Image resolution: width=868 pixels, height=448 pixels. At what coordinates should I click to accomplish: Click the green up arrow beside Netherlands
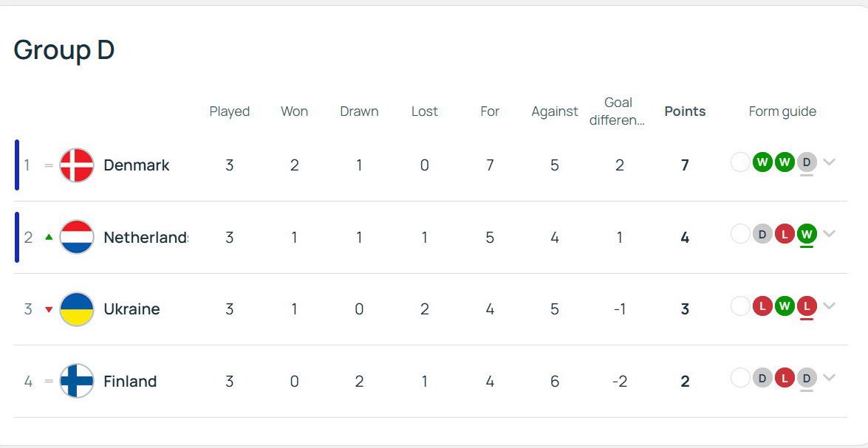[x=49, y=237]
